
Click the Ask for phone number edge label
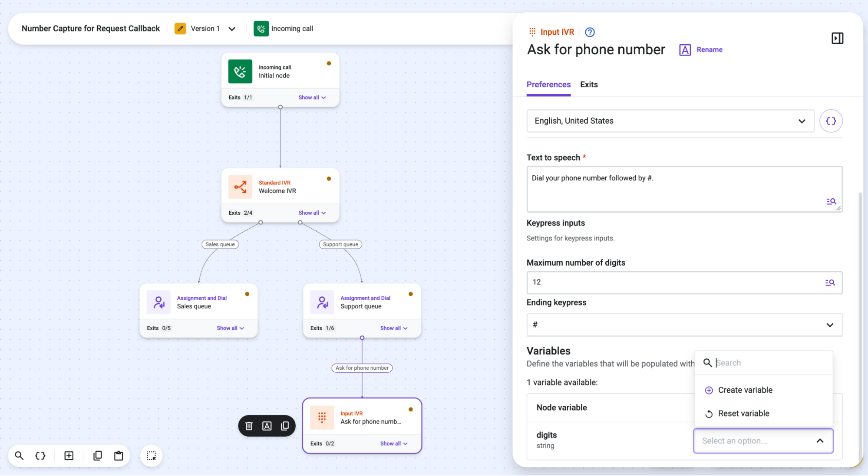(x=362, y=368)
